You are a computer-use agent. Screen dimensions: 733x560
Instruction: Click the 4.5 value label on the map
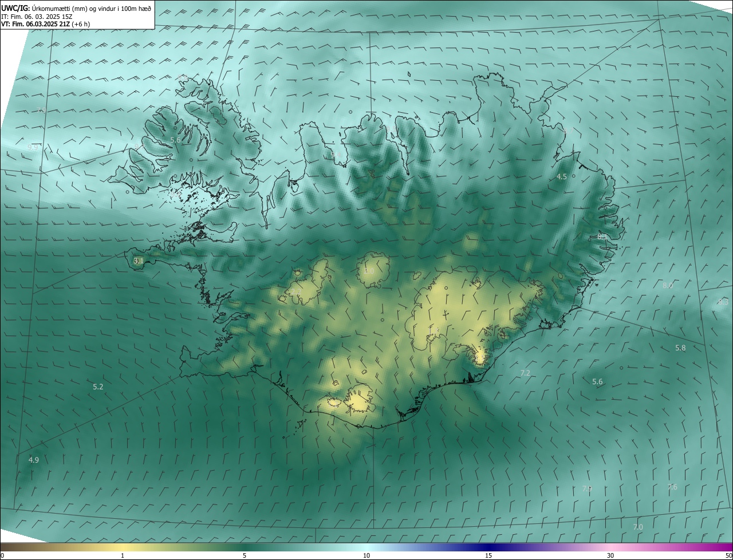click(x=562, y=177)
